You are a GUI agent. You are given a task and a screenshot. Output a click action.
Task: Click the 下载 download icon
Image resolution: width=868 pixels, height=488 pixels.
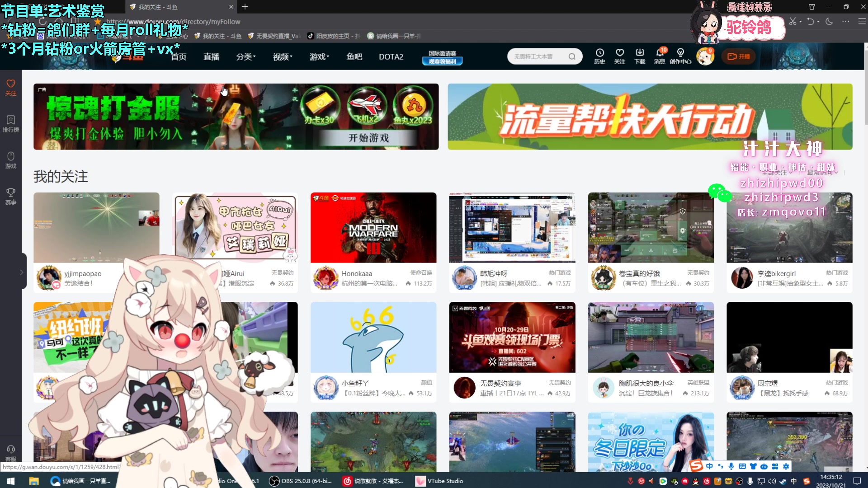coord(640,56)
